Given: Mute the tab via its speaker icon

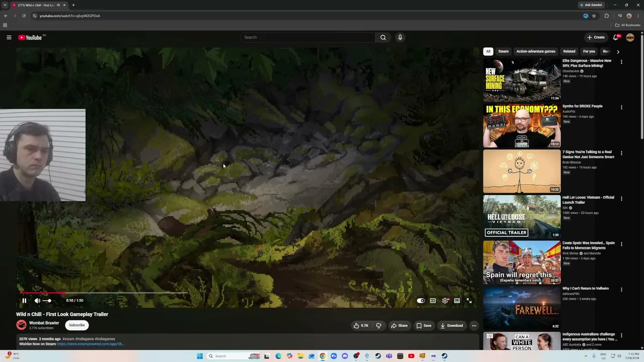Looking at the screenshot, I should [58, 5].
